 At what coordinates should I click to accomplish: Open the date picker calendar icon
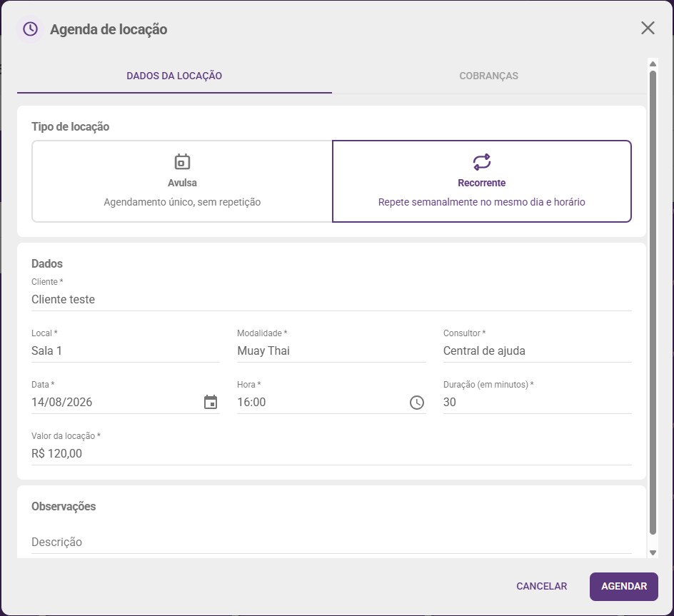tap(211, 402)
